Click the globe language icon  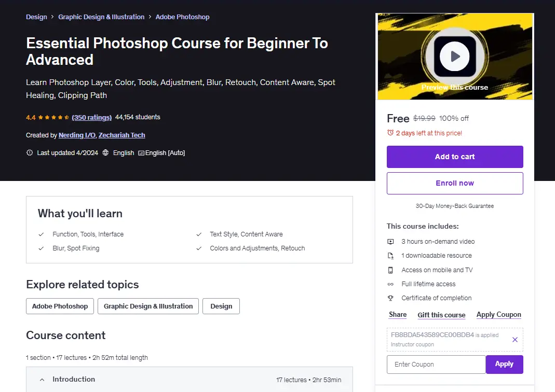tap(105, 152)
